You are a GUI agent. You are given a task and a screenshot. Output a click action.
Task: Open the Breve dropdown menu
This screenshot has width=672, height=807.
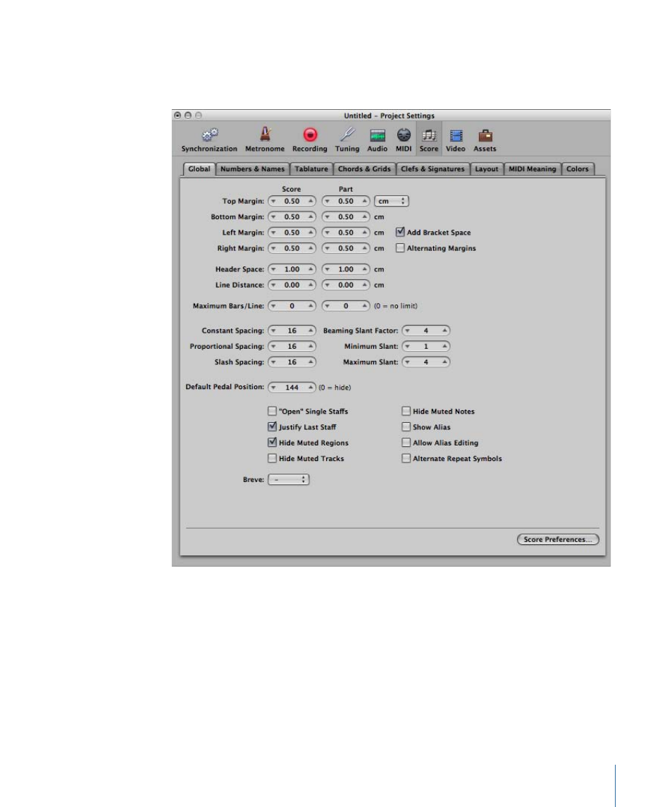coord(289,480)
